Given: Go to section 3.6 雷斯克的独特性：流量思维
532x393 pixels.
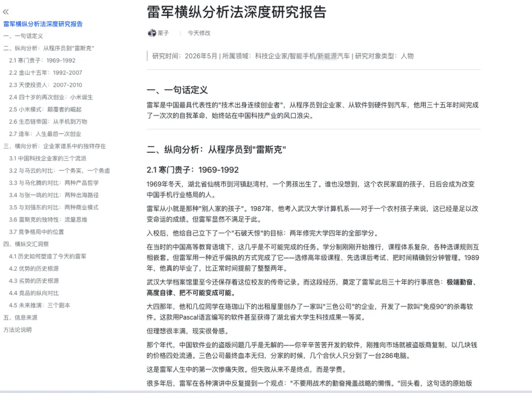Looking at the screenshot, I should coord(48,219).
